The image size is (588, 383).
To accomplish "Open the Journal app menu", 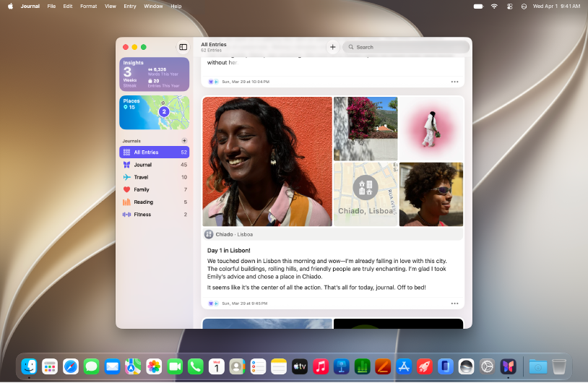I will [30, 6].
